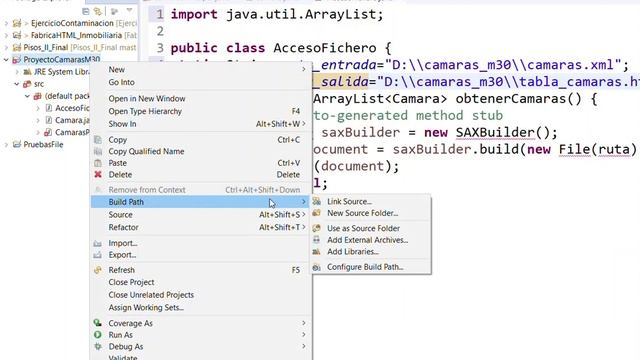
Task: Select Configure Build Path option
Action: coord(371,267)
